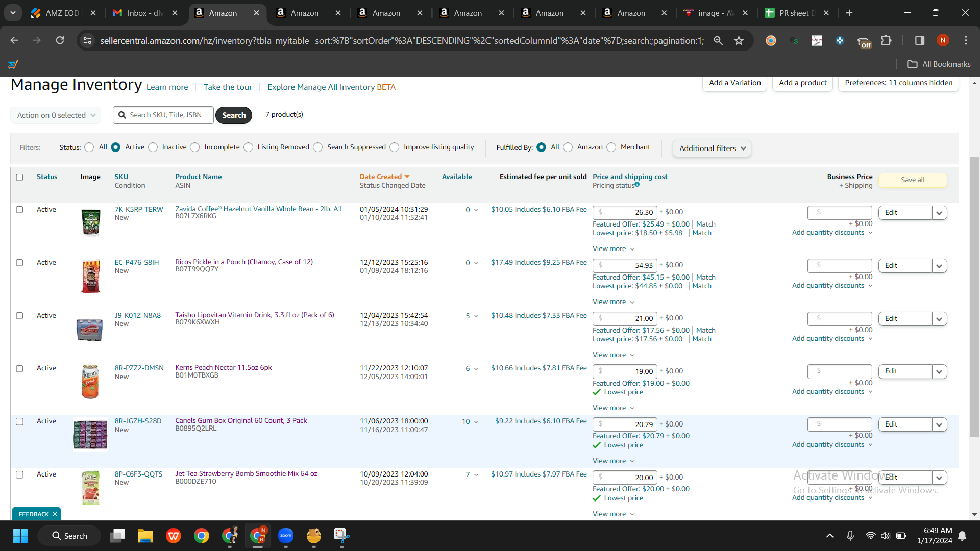
Task: Tick the checkbox for SKU 7K-K5RP-TERW
Action: click(19, 210)
